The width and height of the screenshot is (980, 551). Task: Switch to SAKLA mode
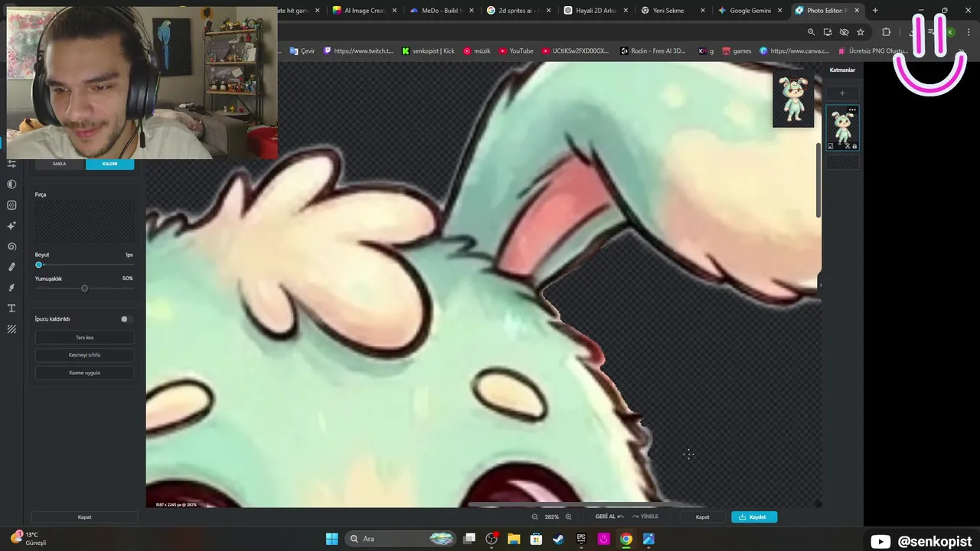[x=59, y=164]
